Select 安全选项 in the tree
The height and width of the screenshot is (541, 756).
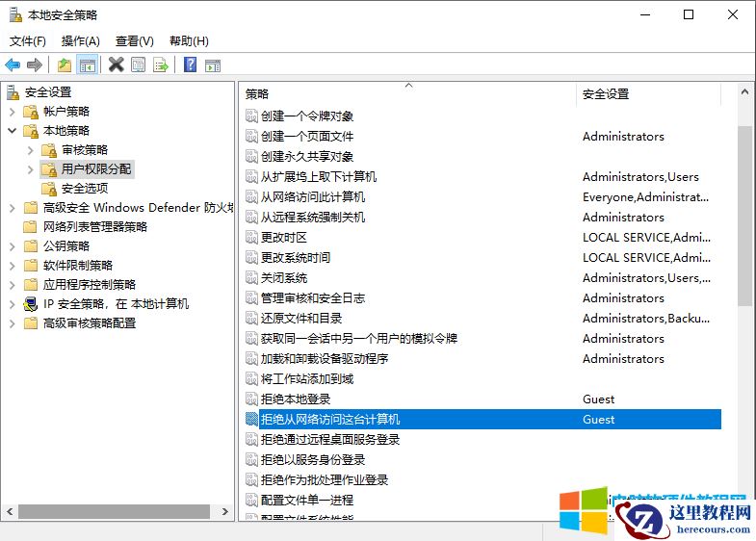(85, 189)
